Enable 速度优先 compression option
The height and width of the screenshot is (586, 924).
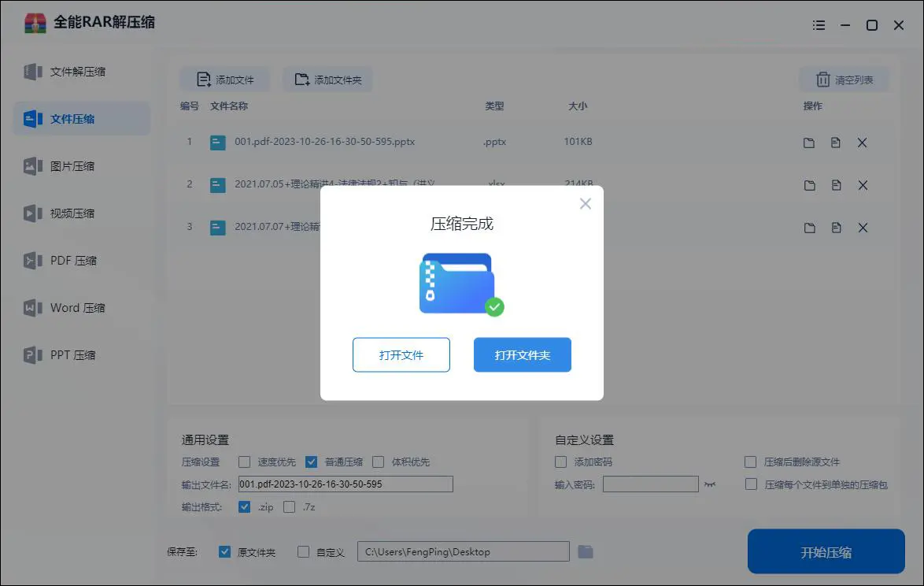(244, 462)
